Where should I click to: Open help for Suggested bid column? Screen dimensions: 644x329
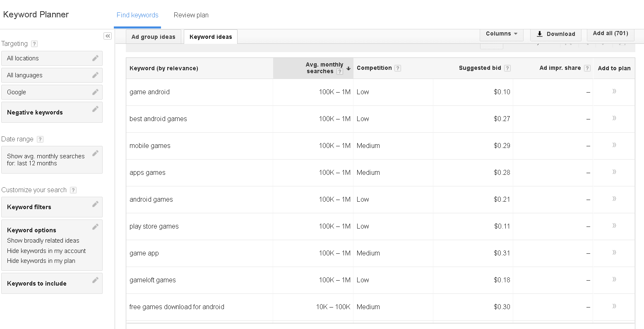(507, 68)
